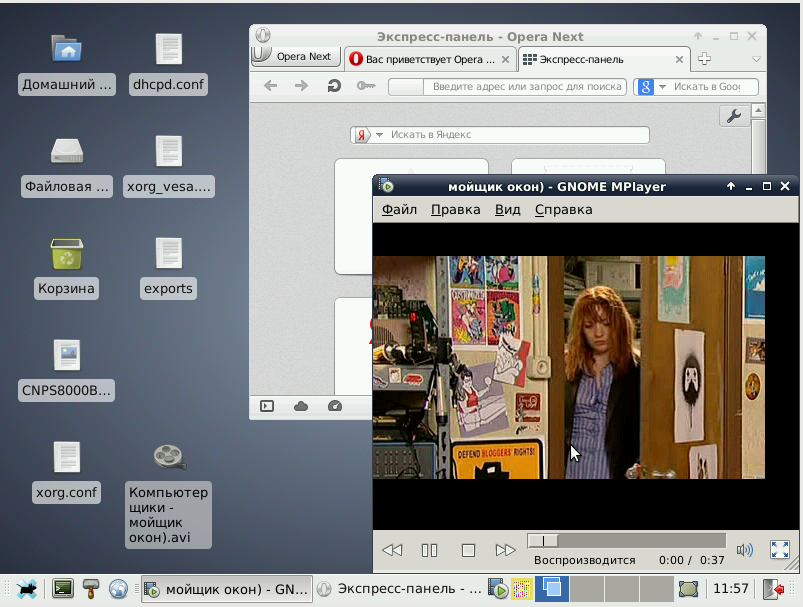Viewport: 803px width, 607px height.
Task: Click the Искать в Яндекс search field
Action: click(517, 135)
